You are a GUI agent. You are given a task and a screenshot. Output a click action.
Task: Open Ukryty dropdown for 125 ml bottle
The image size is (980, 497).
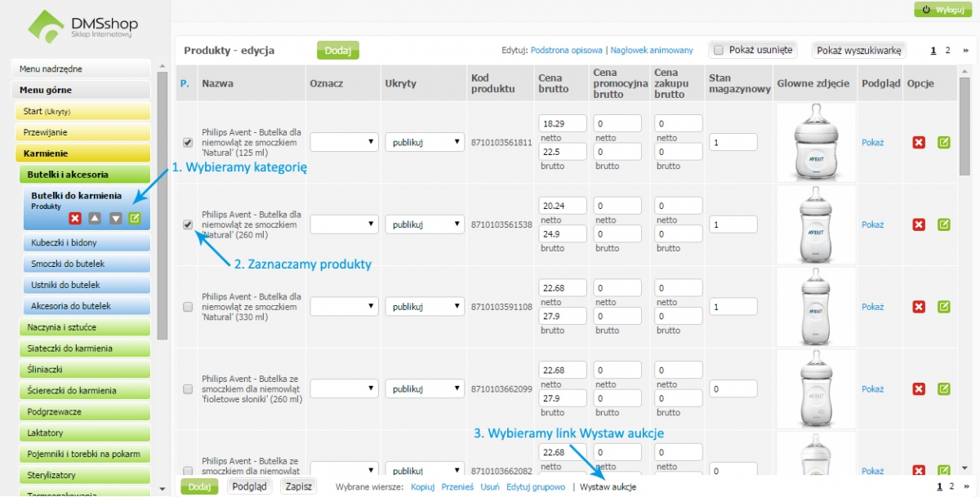(x=425, y=142)
